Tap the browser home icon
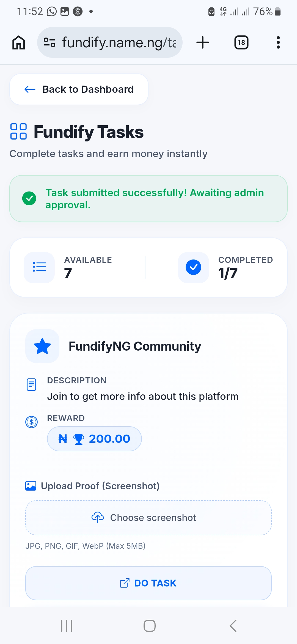 click(19, 43)
